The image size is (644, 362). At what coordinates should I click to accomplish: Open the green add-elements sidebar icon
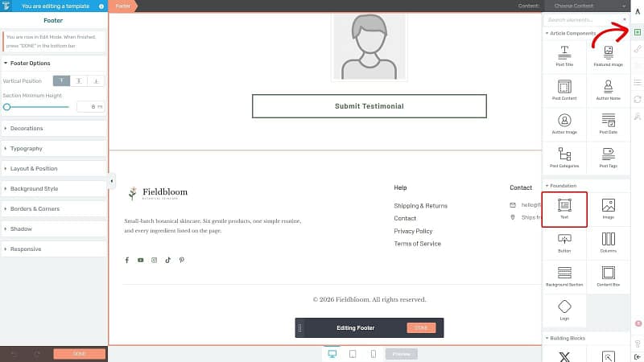638,32
